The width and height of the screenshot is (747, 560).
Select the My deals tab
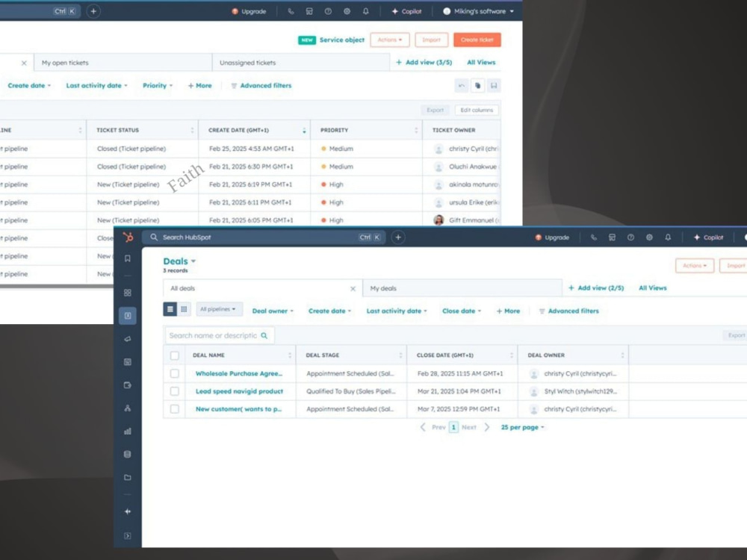[462, 288]
